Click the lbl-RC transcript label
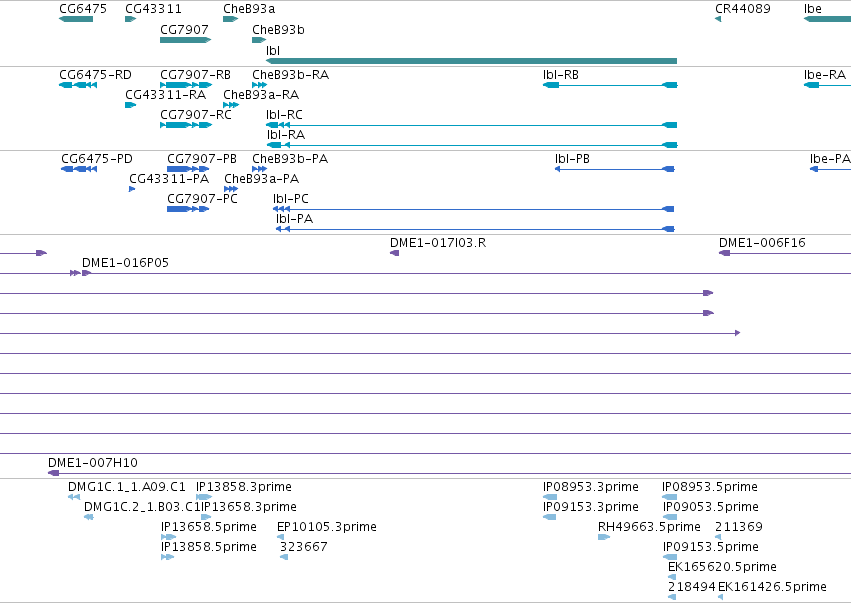Viewport: 851px width, 603px height. (x=284, y=115)
